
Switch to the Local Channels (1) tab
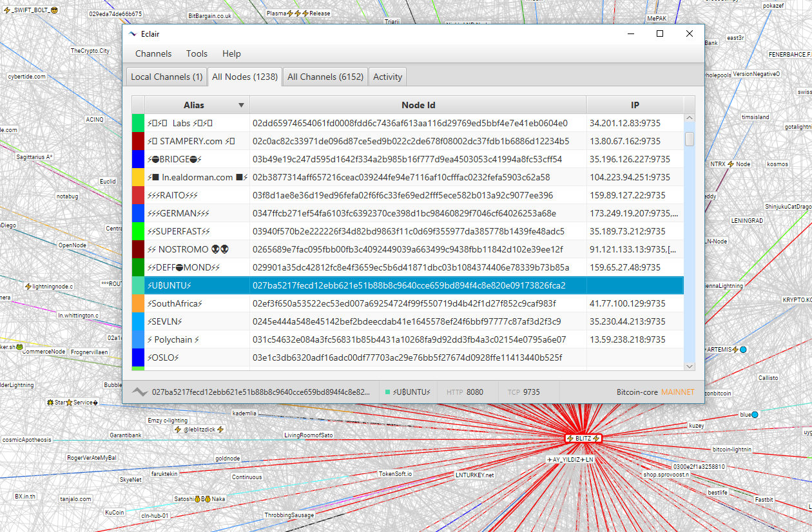pyautogui.click(x=166, y=77)
